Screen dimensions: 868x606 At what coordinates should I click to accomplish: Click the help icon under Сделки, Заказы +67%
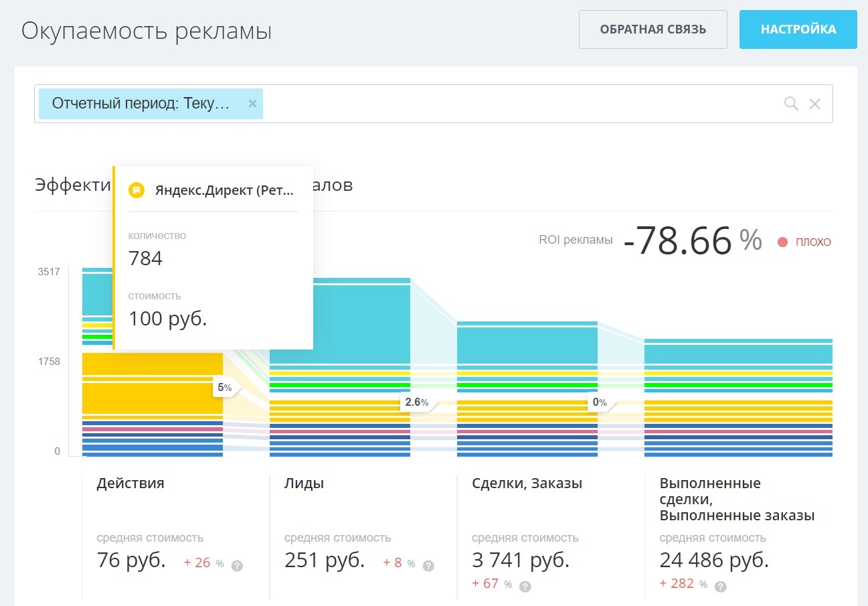point(525,587)
